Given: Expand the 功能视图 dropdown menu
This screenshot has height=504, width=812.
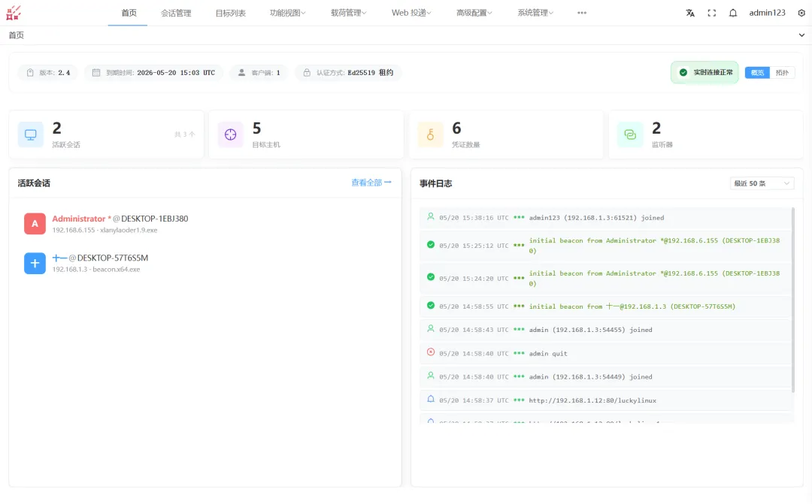Looking at the screenshot, I should [x=287, y=13].
